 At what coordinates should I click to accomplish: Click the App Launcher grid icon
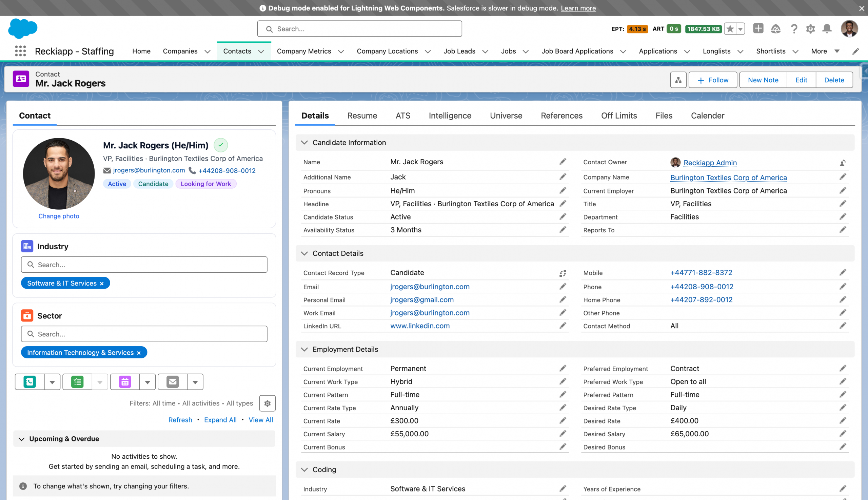click(x=20, y=51)
